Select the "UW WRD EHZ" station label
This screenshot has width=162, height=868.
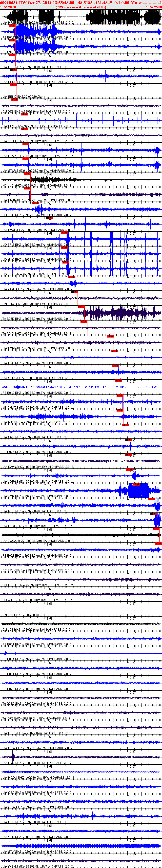point(12,289)
